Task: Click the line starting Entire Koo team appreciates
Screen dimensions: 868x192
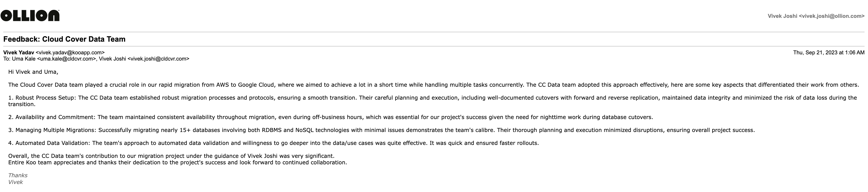Action: pos(177,162)
